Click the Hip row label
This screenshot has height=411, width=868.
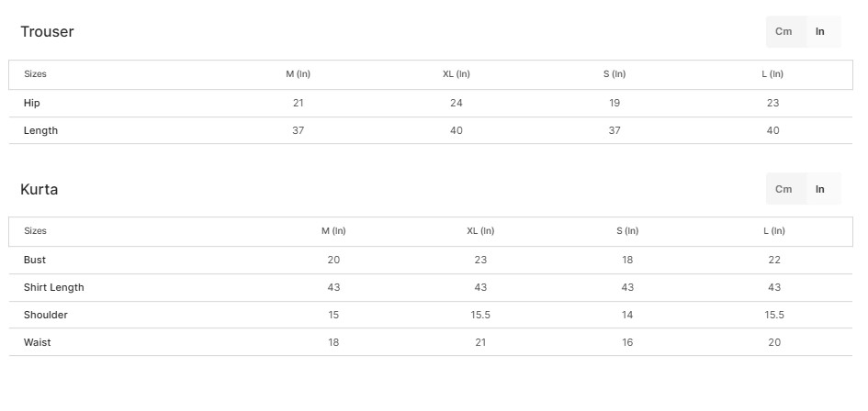pyautogui.click(x=32, y=103)
